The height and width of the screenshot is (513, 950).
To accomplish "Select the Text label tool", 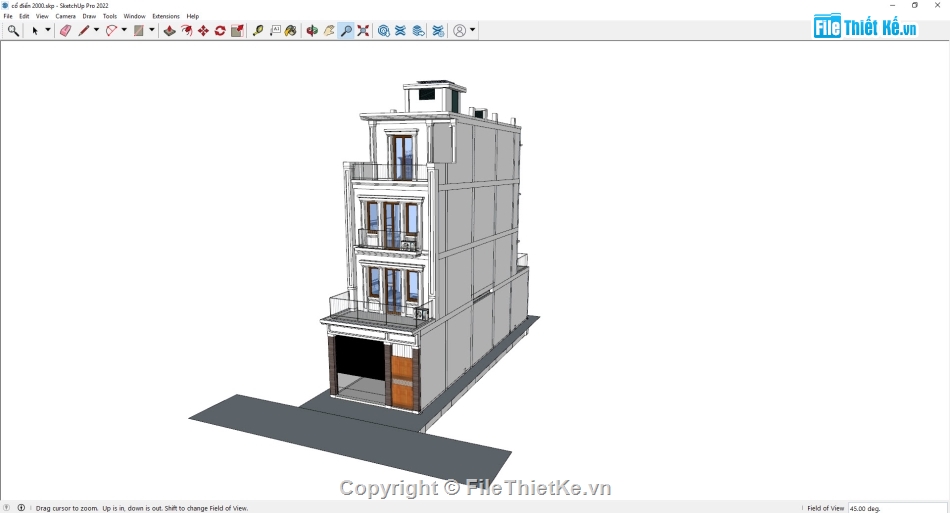I will [x=275, y=30].
